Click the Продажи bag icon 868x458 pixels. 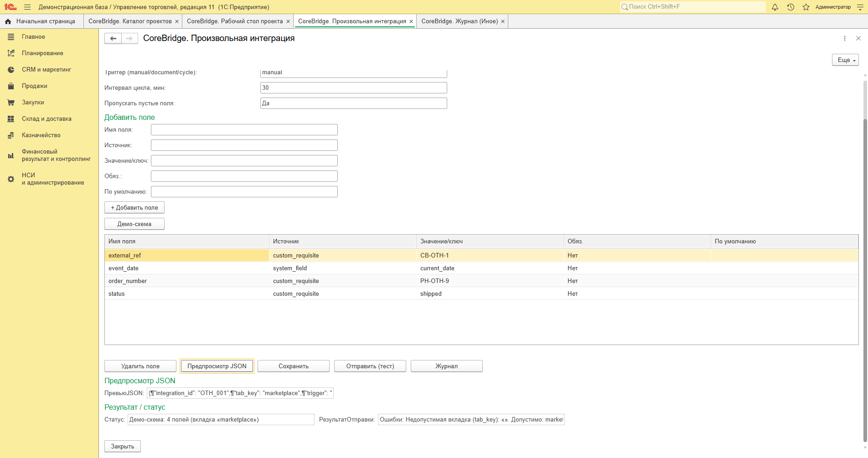[x=11, y=86]
